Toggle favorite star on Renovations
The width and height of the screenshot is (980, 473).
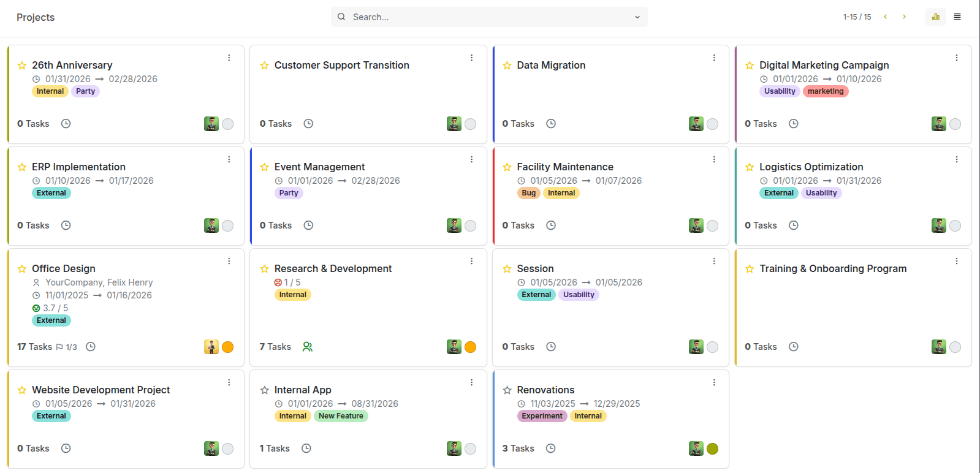(507, 390)
